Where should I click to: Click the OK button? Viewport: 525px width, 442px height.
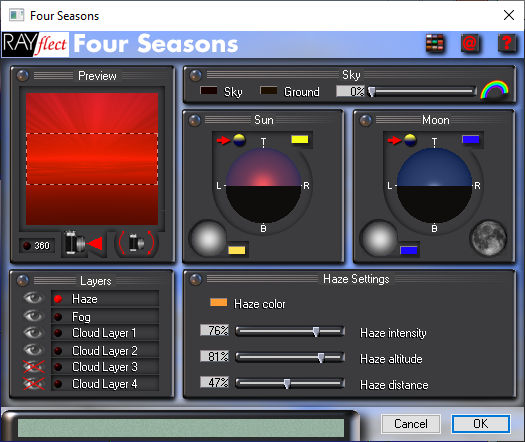click(480, 424)
